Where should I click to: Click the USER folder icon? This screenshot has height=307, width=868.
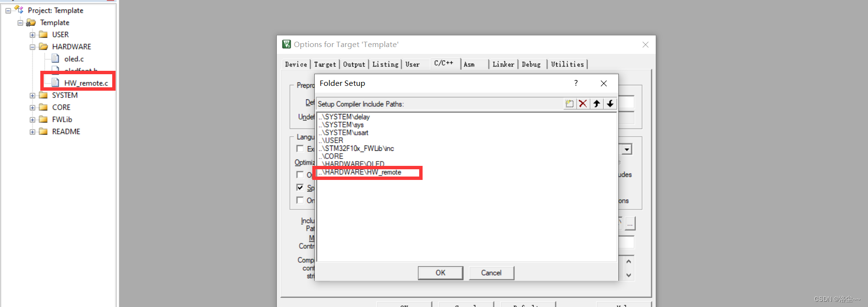pyautogui.click(x=43, y=34)
